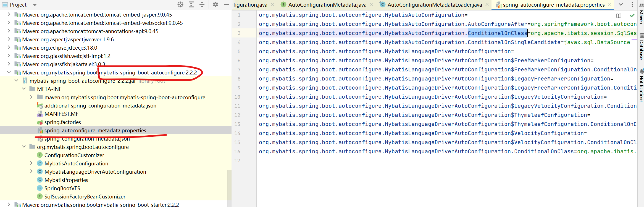Switch to AutoConfigurationMetadataLoader.java tab
Image resolution: width=644 pixels, height=207 pixels.
tap(435, 5)
